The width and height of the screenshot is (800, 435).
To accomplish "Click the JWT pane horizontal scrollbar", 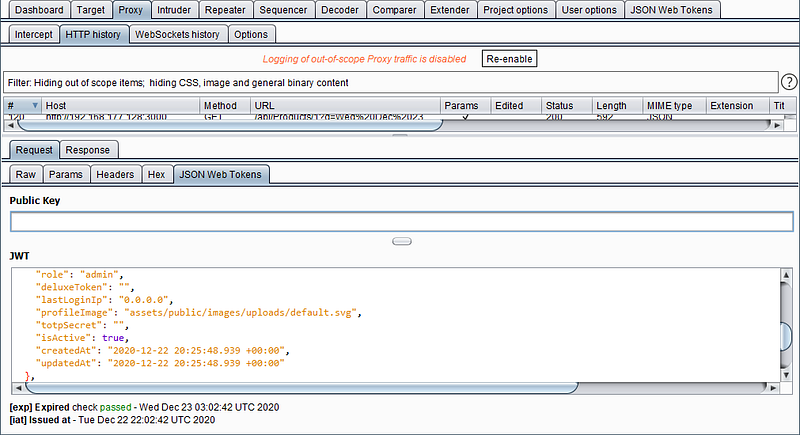I will coord(301,388).
